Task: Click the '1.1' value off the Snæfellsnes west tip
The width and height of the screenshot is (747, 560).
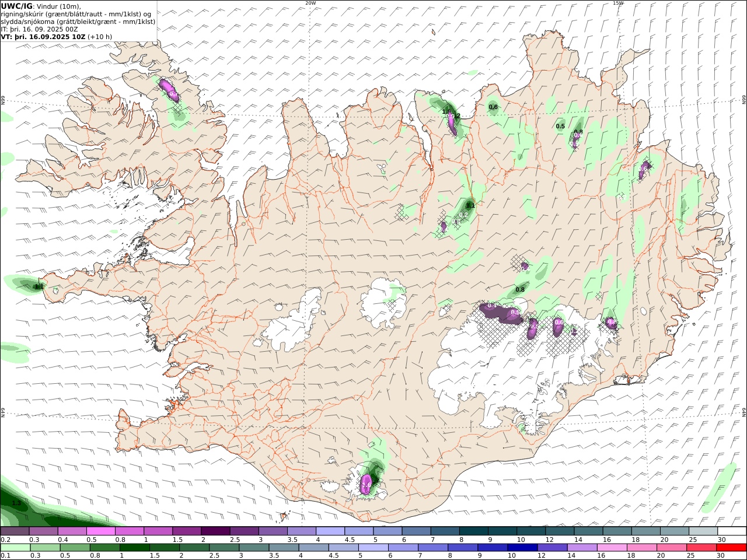Action: tap(39, 286)
